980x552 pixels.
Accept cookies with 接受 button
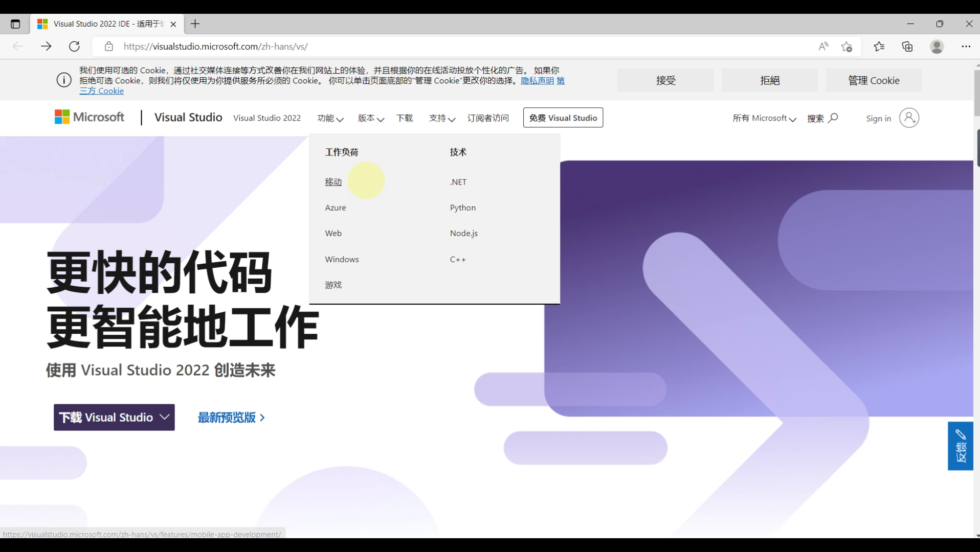(x=665, y=80)
